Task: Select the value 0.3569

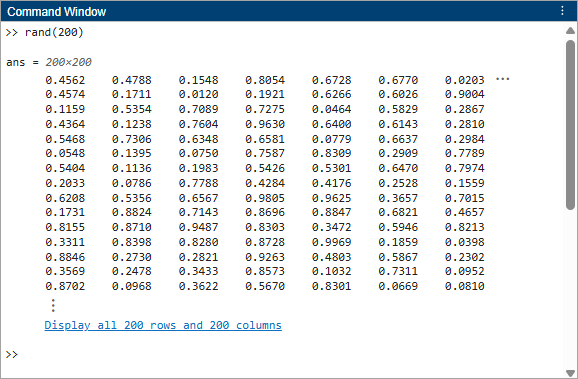Action: [x=65, y=271]
